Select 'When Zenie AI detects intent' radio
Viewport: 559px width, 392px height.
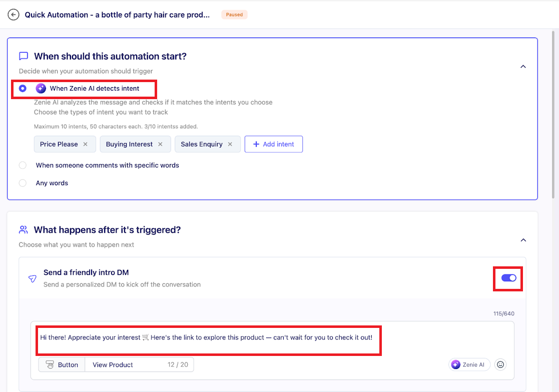pos(23,89)
